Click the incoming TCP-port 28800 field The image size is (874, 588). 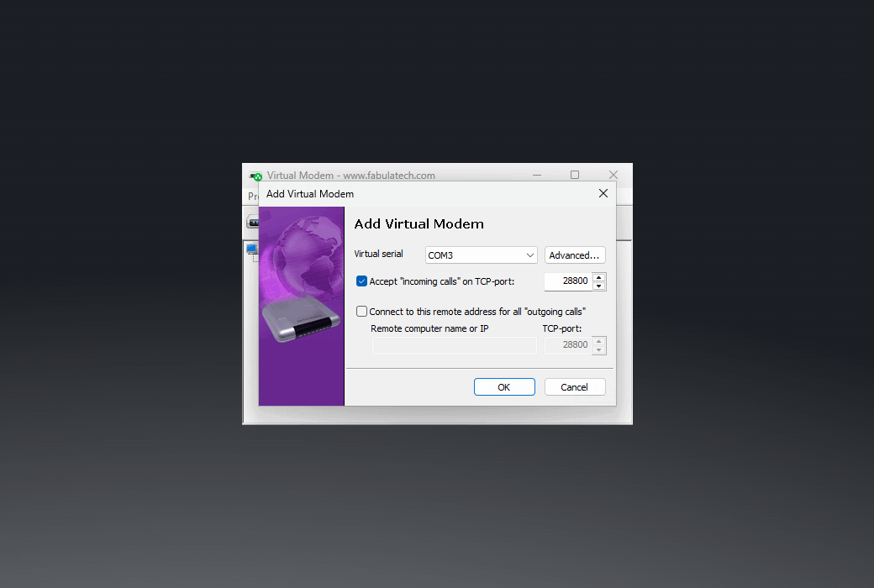[567, 281]
